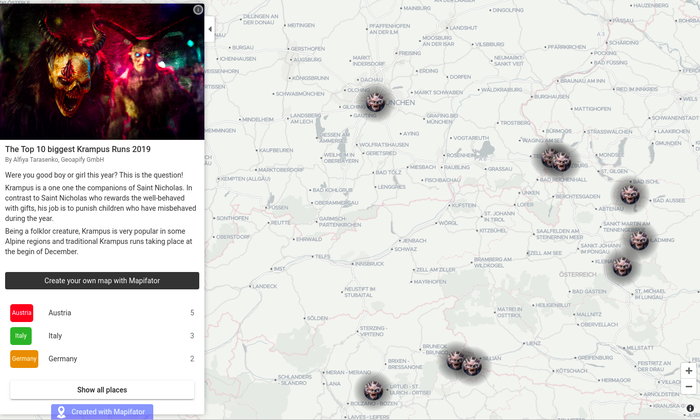The width and height of the screenshot is (700, 420).
Task: Click Create your own map with Mapifator
Action: 102,281
